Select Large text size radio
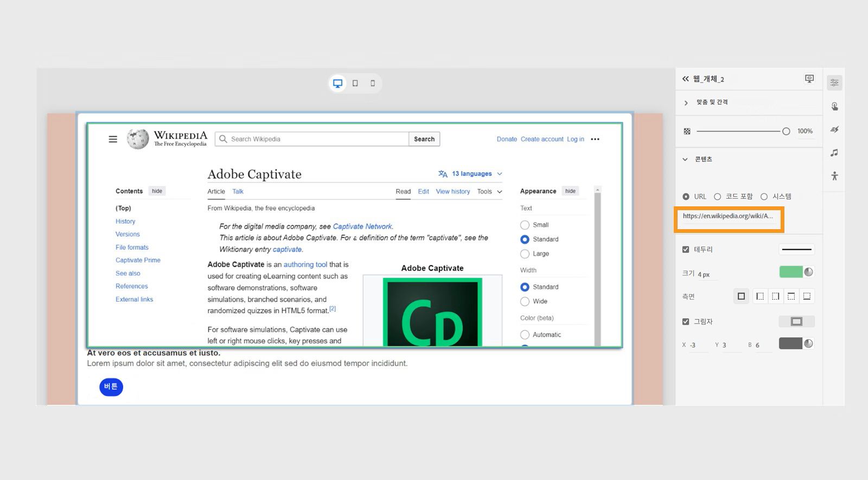The width and height of the screenshot is (868, 480). [525, 254]
